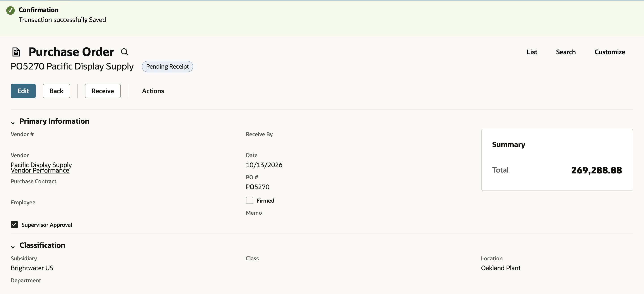Click the Pending Receipt status badge
644x294 pixels.
point(167,66)
